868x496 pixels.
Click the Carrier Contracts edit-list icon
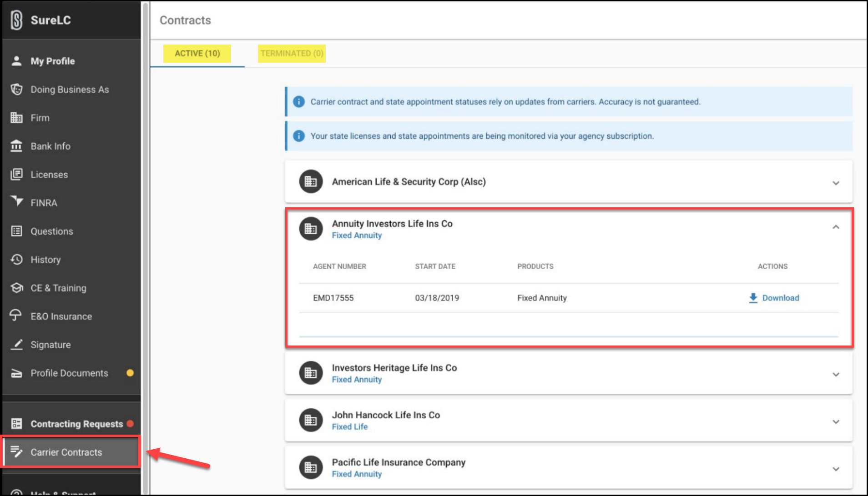[x=16, y=451]
